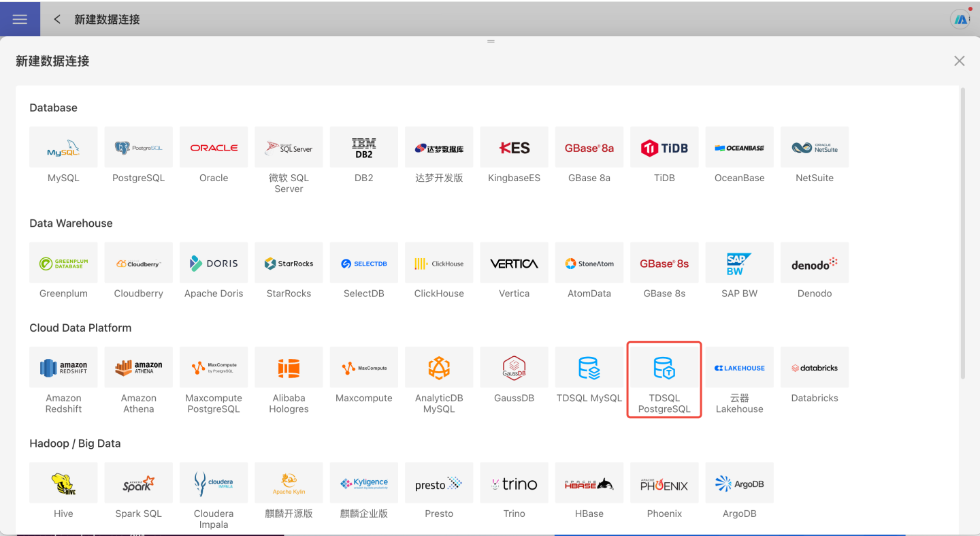This screenshot has width=980, height=536.
Task: Choose the Apache Doris connector
Action: (214, 263)
